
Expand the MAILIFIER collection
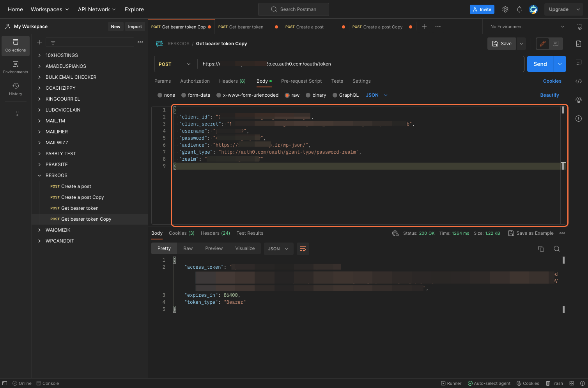point(39,132)
